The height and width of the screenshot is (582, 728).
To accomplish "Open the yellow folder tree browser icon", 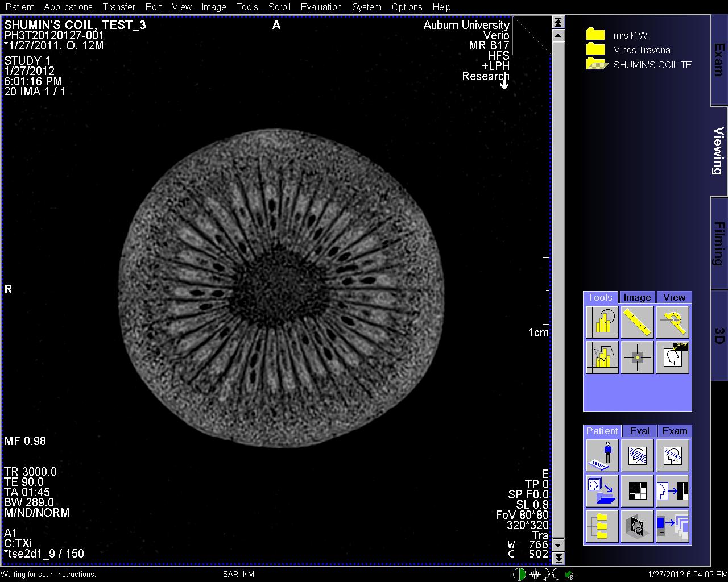I will coord(602,526).
